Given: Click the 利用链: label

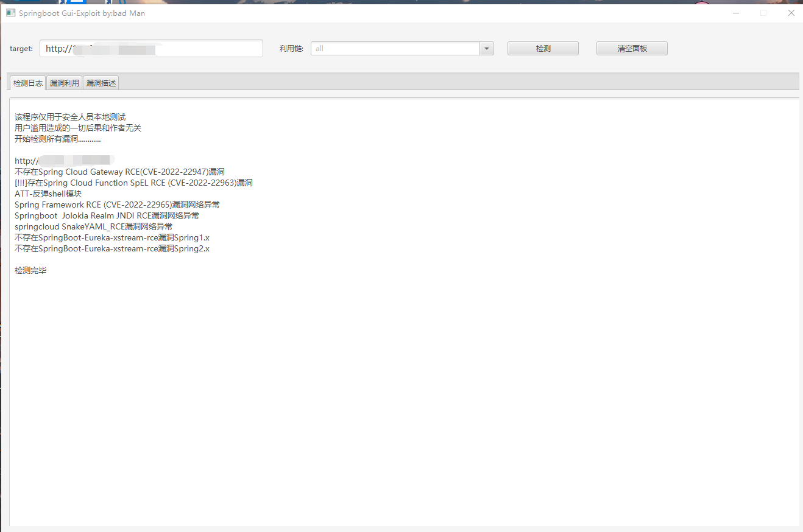Looking at the screenshot, I should (x=291, y=49).
